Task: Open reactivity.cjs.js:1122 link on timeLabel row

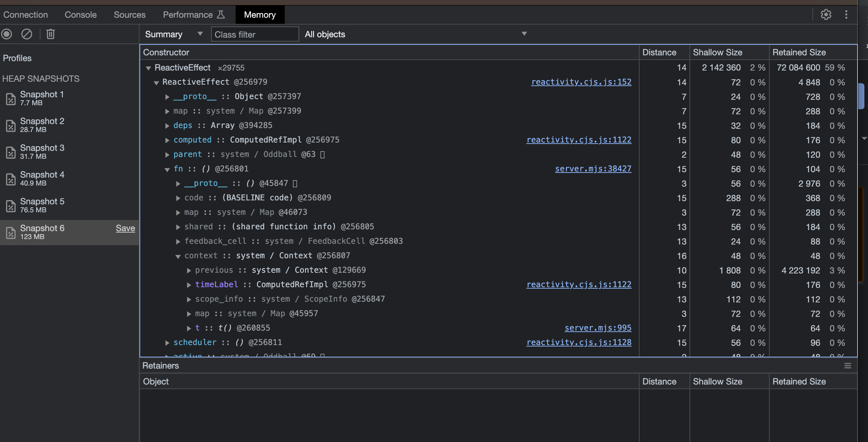Action: coord(579,285)
